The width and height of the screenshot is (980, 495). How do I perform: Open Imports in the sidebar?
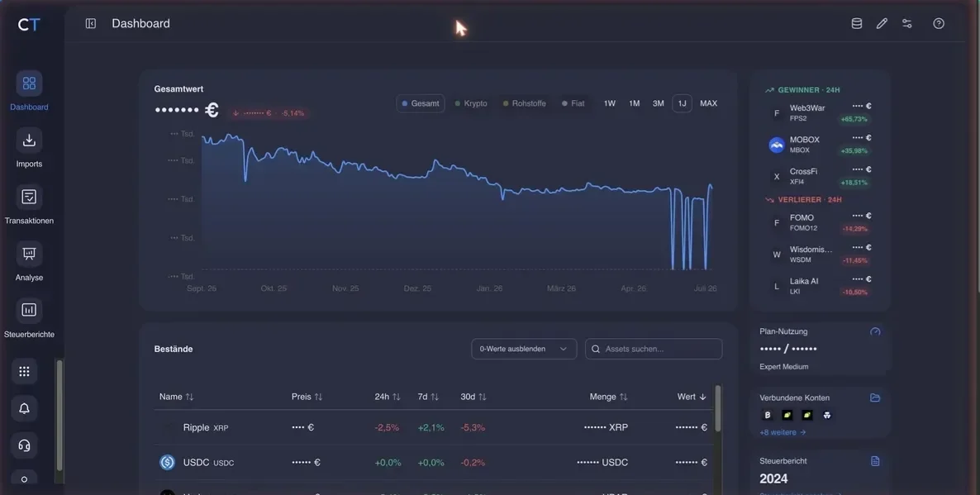pos(29,140)
